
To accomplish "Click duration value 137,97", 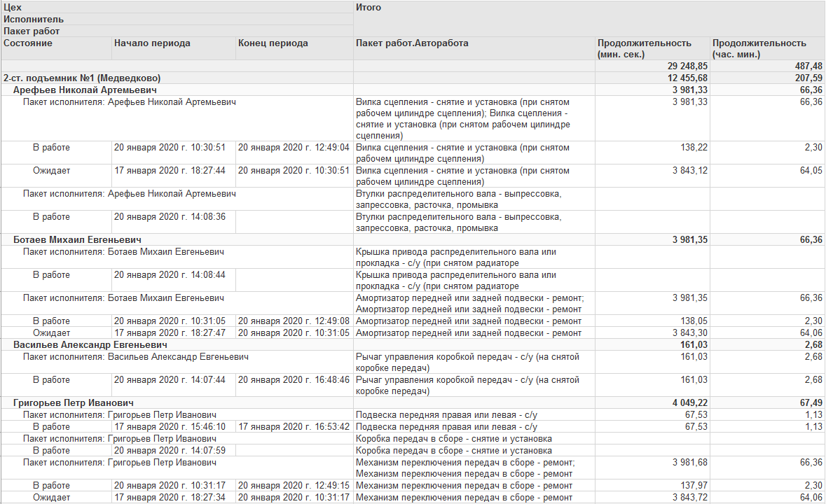I will click(694, 486).
